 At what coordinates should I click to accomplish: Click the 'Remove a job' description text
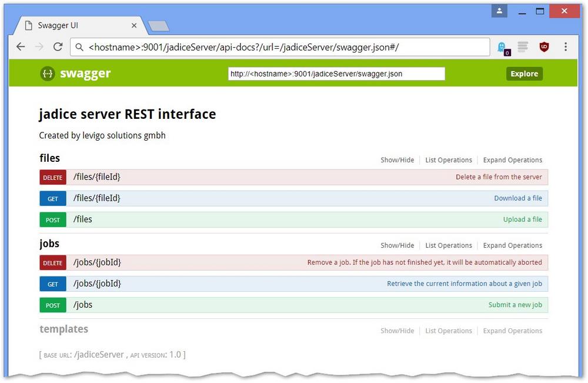pos(425,262)
